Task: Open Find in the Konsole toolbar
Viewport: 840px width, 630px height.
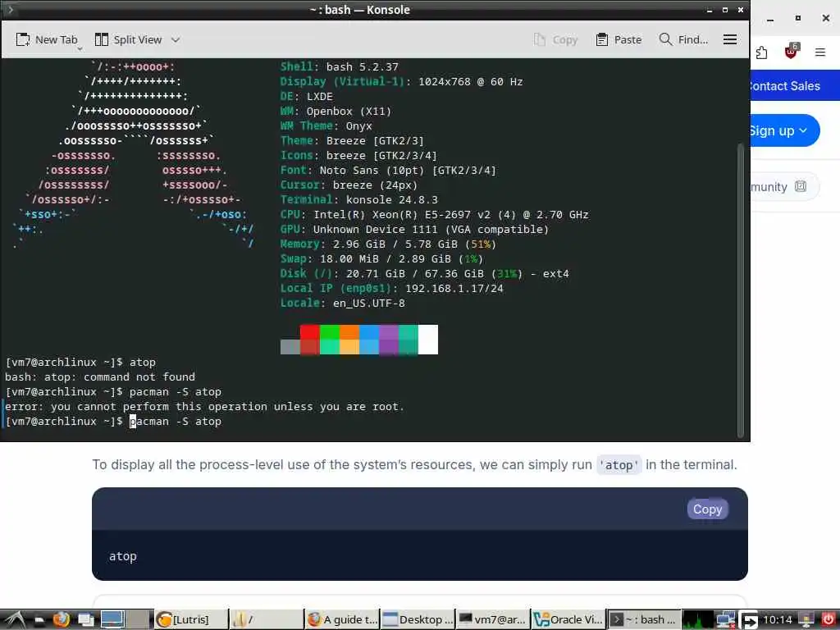Action: coord(683,39)
